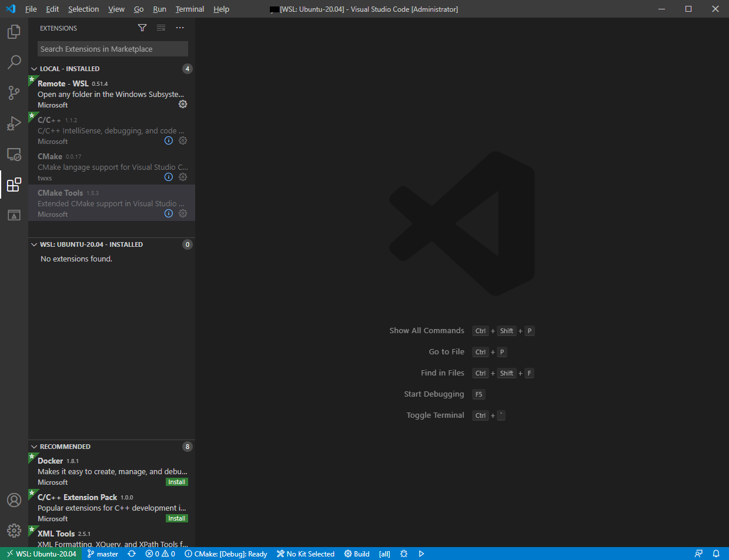Image resolution: width=729 pixels, height=560 pixels.
Task: Click the CMake Build button in status bar
Action: pyautogui.click(x=357, y=554)
